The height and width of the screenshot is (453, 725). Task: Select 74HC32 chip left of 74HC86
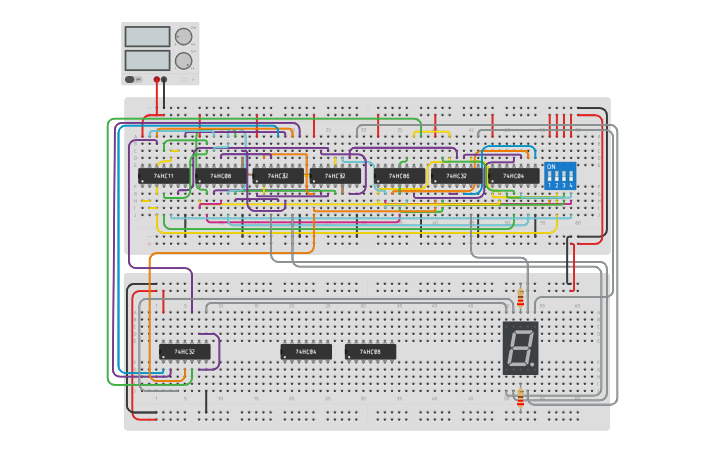335,176
